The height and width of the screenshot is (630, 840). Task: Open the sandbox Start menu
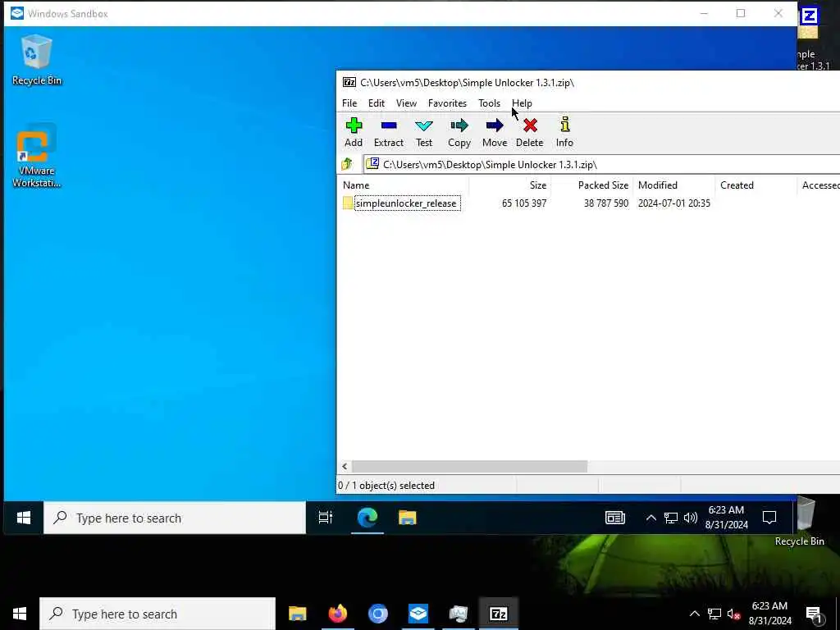click(x=24, y=518)
